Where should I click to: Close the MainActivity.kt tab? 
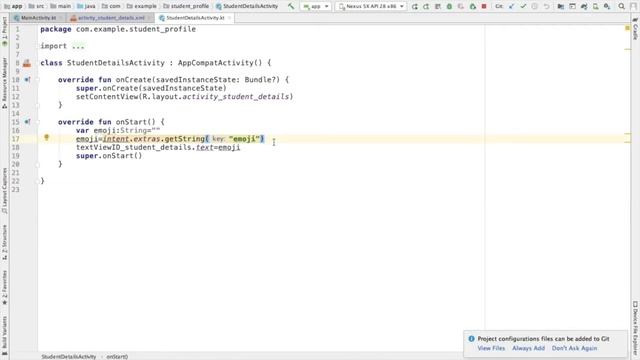[x=61, y=18]
